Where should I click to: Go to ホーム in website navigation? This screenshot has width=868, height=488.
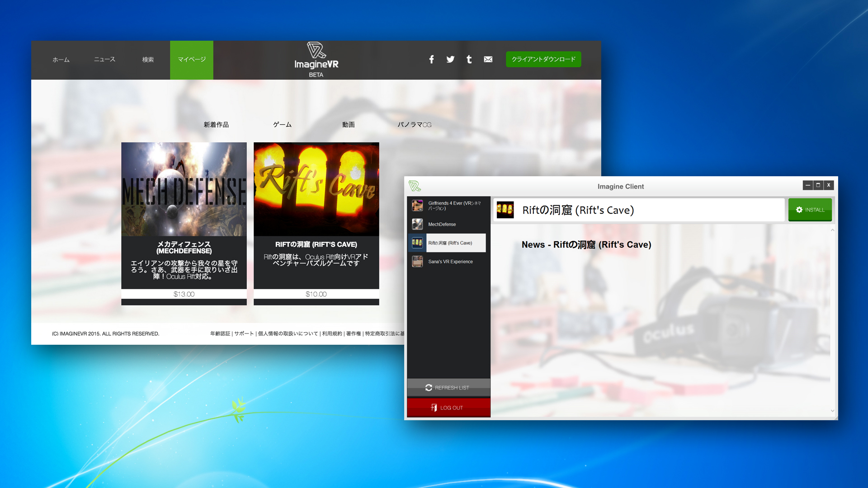point(61,60)
